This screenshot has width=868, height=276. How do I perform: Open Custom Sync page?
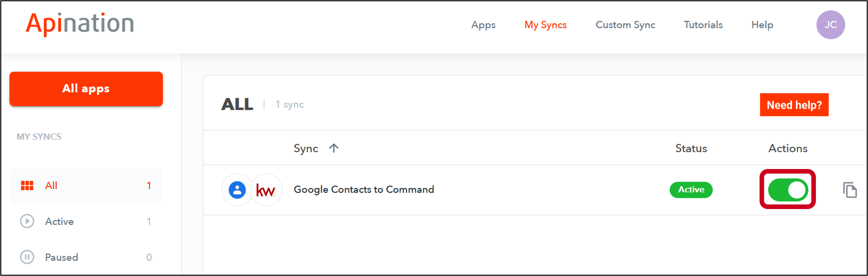click(626, 25)
